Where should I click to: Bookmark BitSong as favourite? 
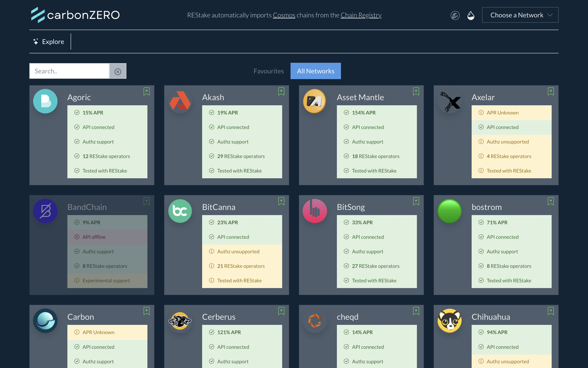416,201
